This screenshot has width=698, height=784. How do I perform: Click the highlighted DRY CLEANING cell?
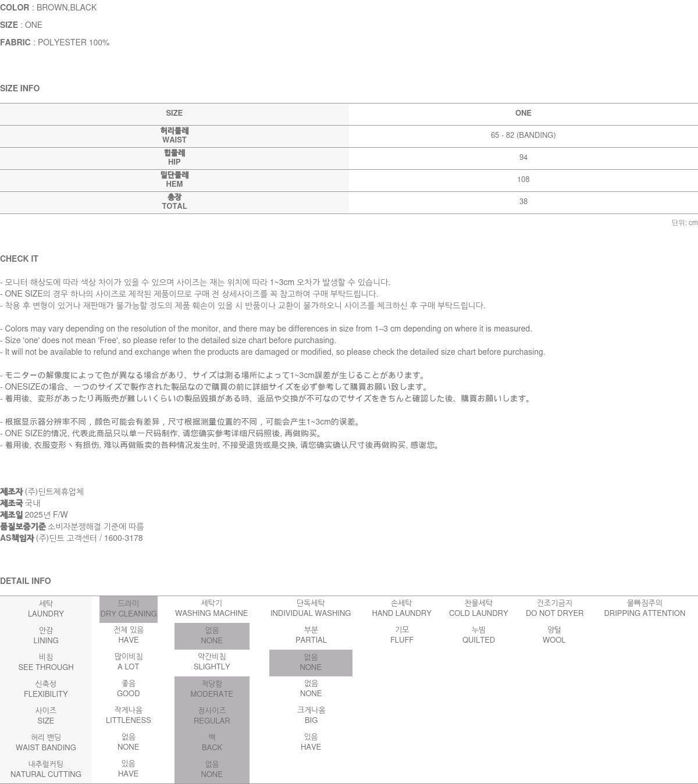128,609
